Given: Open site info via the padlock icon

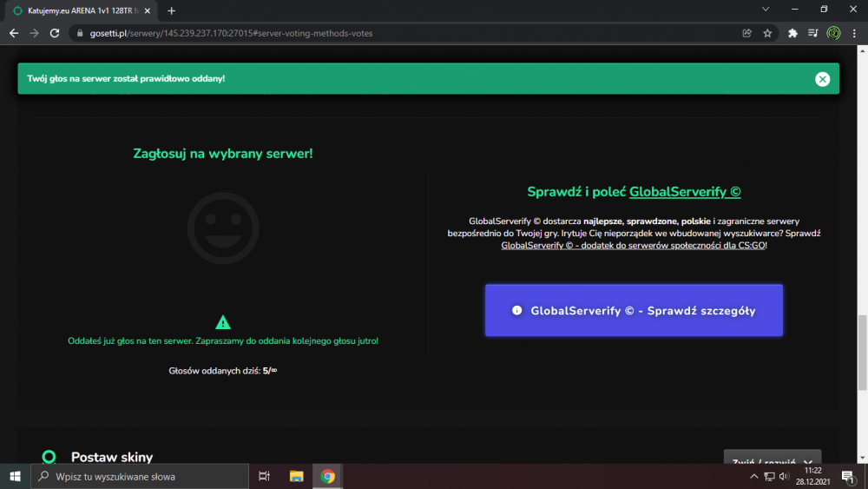Looking at the screenshot, I should coord(80,33).
